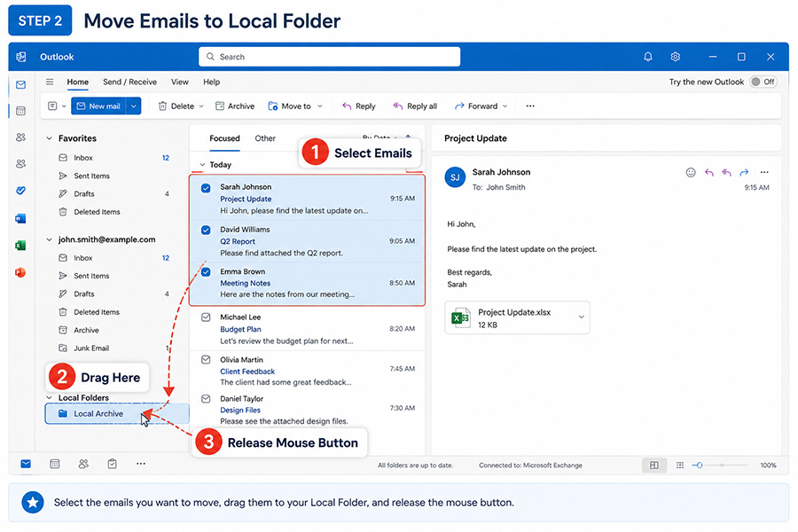Click the calendar icon in bottom navigation bar

click(54, 464)
